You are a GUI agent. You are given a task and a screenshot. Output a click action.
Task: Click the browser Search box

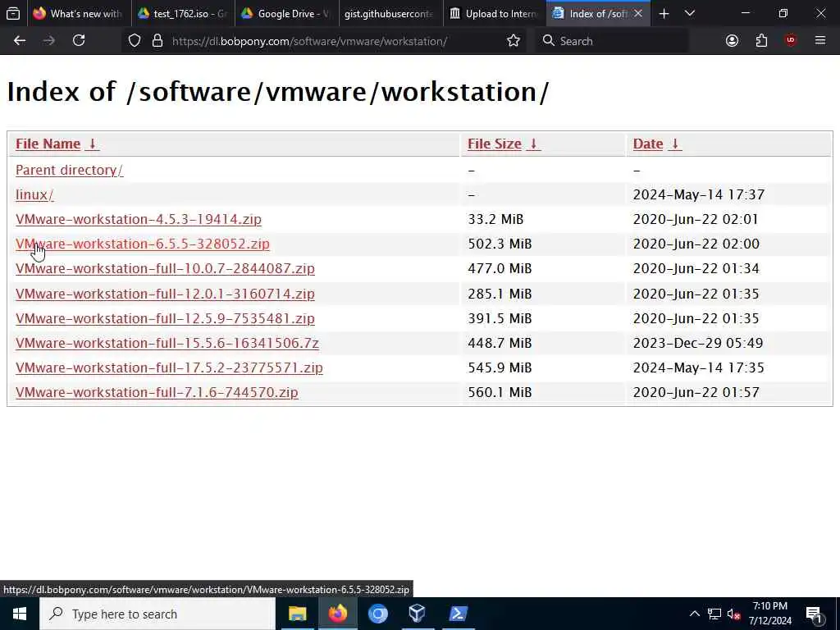pos(612,41)
